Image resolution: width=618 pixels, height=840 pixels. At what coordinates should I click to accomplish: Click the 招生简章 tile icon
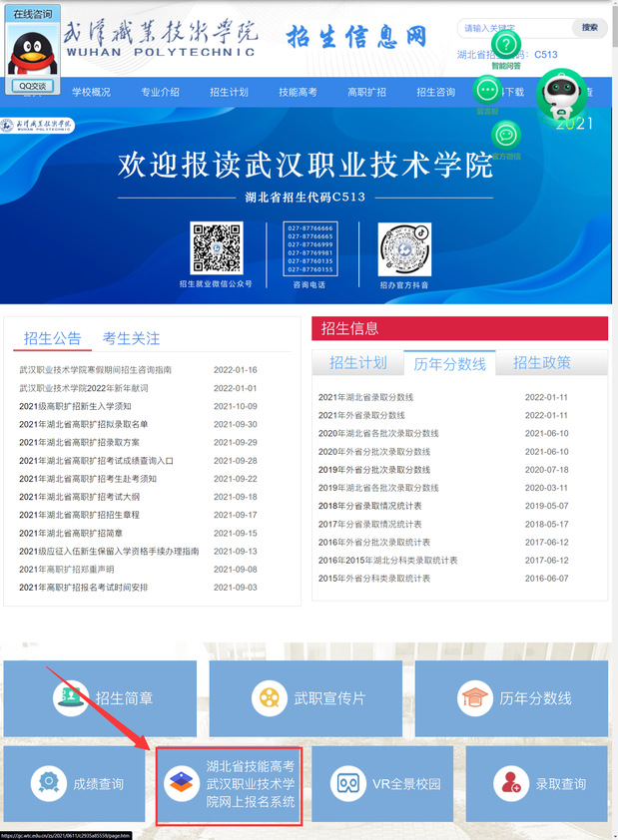click(71, 698)
